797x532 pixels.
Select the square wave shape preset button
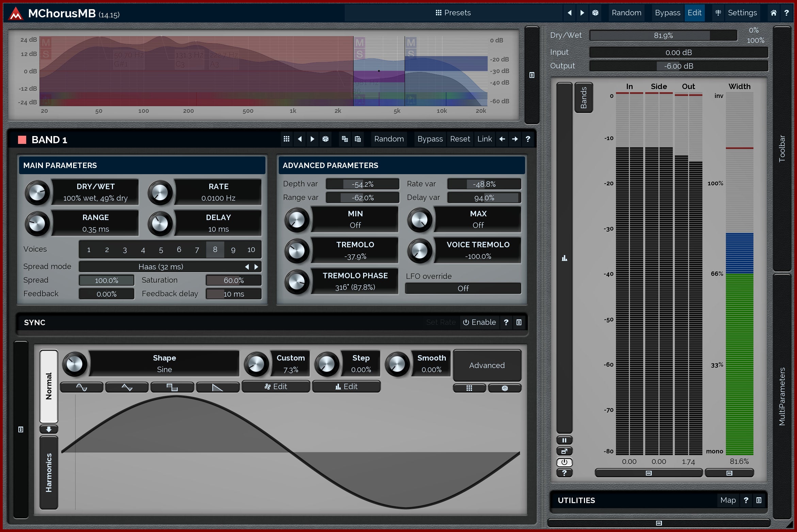172,387
